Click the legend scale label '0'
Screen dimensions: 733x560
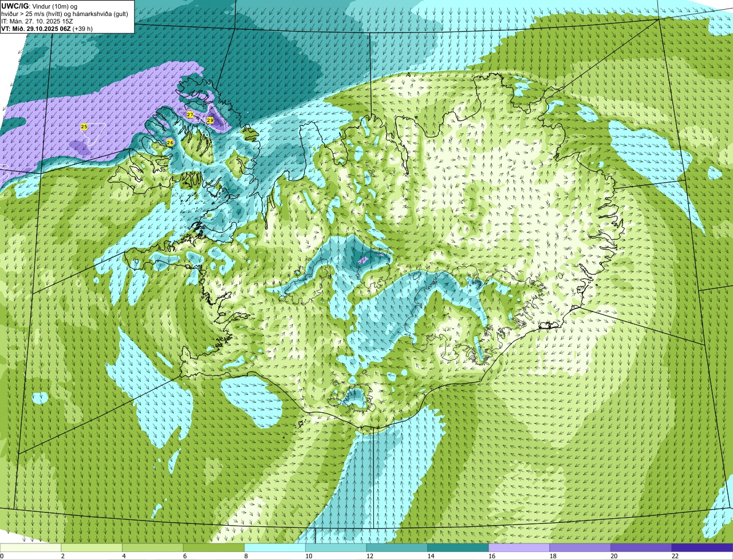pos(2,556)
